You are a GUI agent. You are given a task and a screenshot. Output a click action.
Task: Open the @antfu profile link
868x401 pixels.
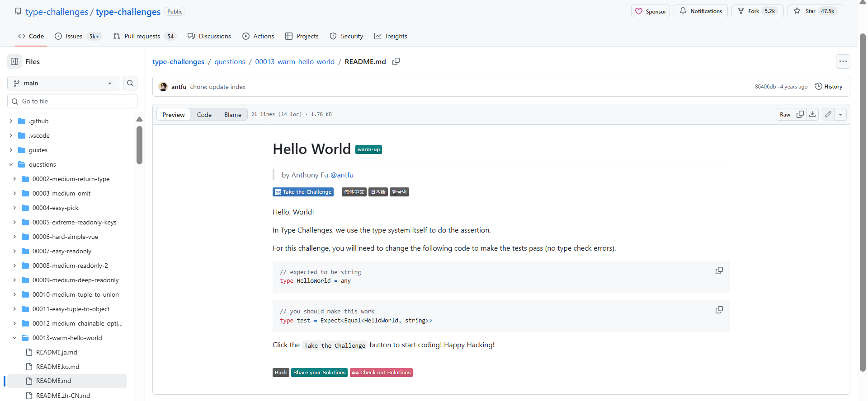point(342,175)
